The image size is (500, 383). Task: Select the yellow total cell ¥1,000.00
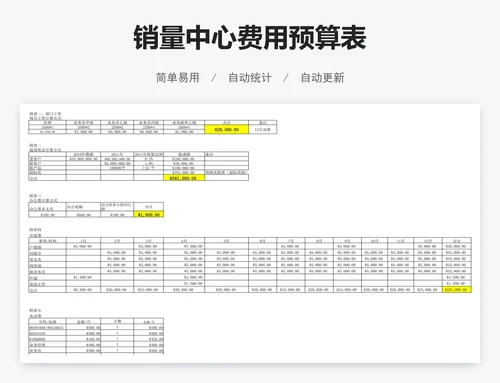[149, 215]
